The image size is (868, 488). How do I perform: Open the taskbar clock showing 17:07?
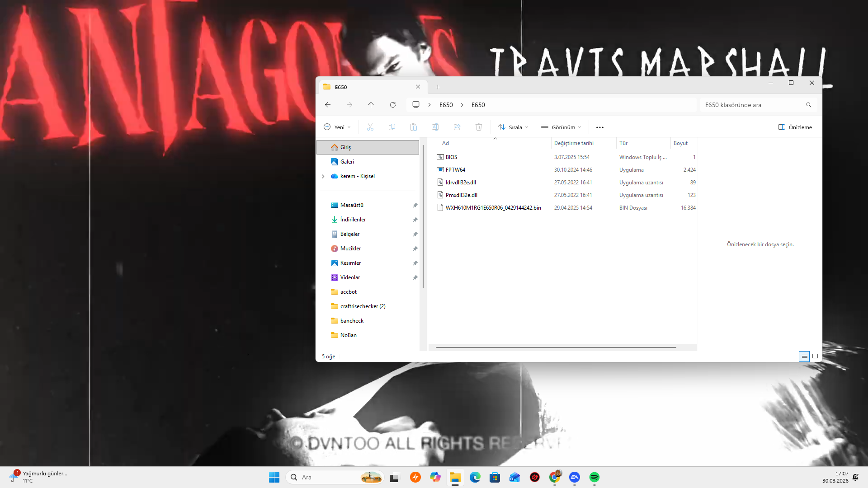coord(835,477)
